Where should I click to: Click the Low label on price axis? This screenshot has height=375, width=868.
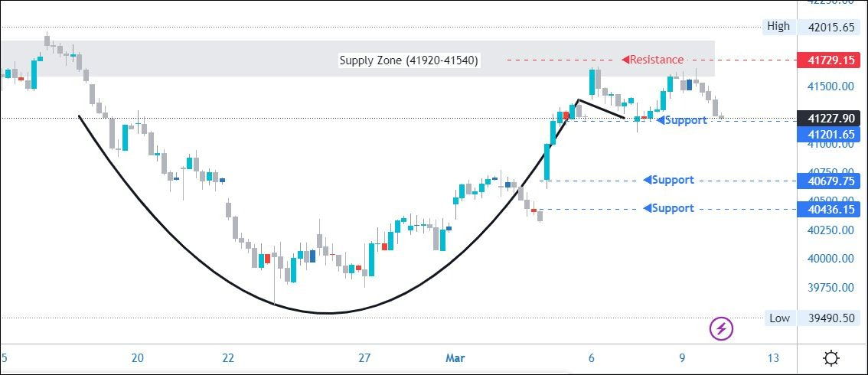point(778,318)
